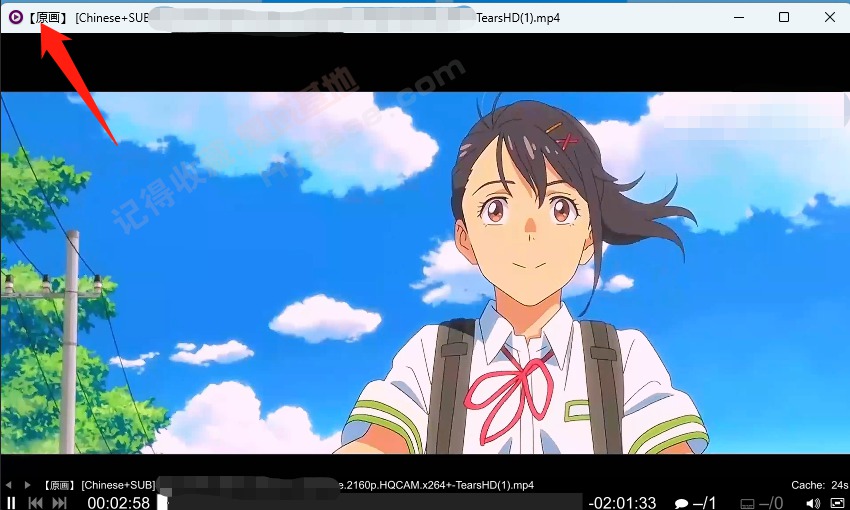The image size is (850, 510).
Task: Click remaining time -02:01:33
Action: point(622,503)
